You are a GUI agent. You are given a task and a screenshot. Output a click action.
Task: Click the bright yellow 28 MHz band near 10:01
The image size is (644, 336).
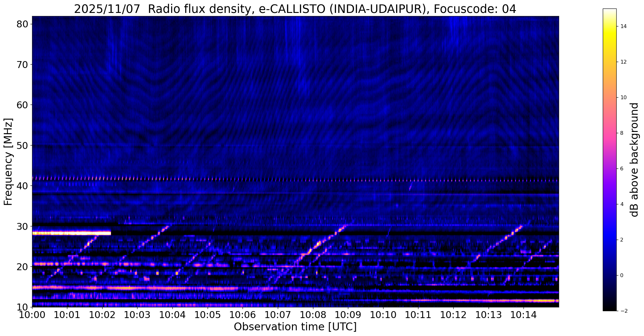pyautogui.click(x=71, y=233)
